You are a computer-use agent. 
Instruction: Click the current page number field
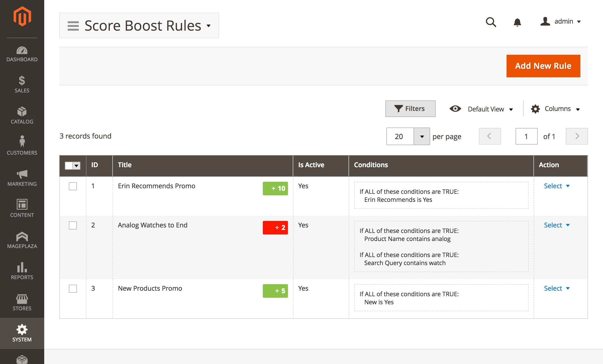(x=526, y=137)
